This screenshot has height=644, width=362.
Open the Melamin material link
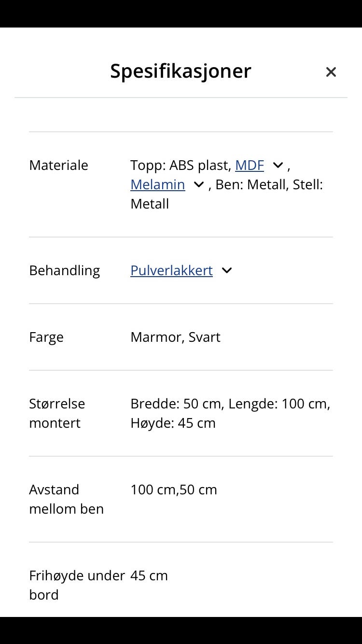pos(157,185)
